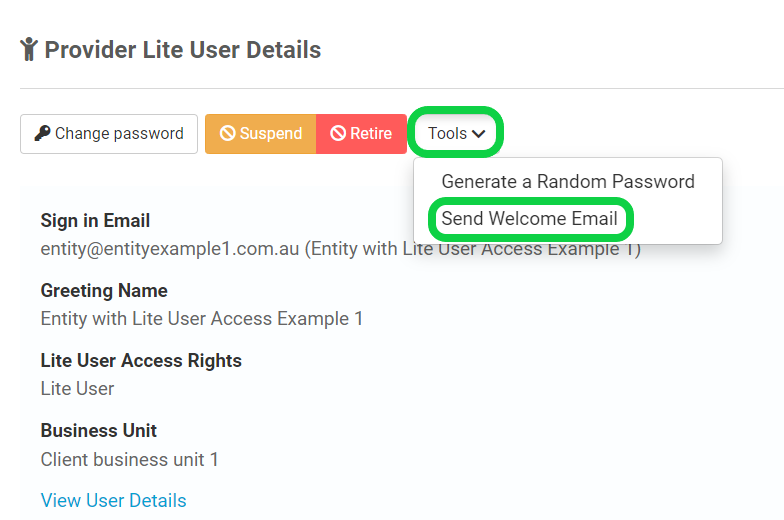Click the Lite User Access Rights label

[x=141, y=360]
